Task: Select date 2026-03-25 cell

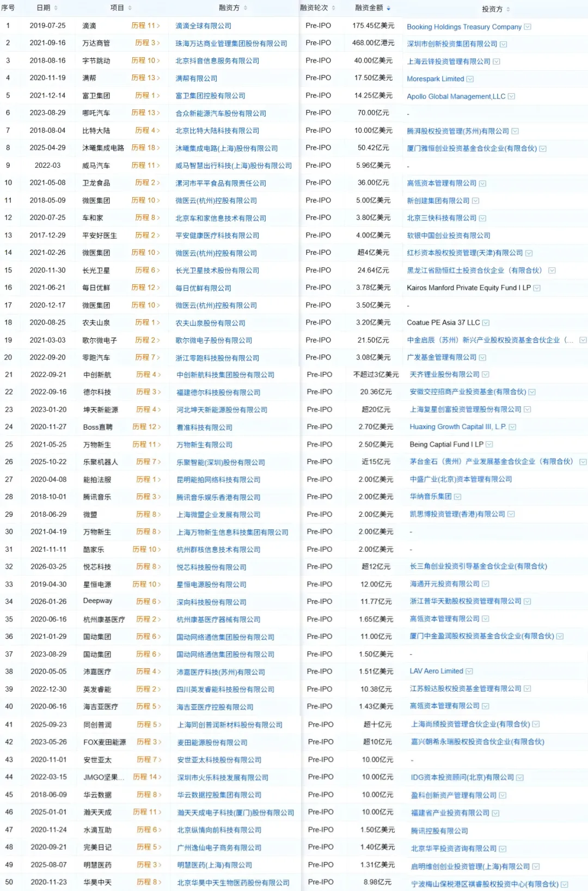Action: coord(48,566)
